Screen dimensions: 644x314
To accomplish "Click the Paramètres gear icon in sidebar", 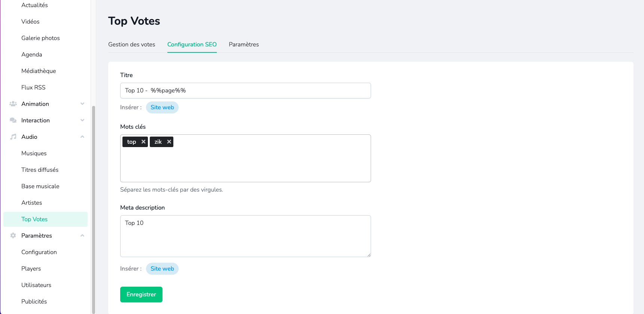I will [x=13, y=235].
